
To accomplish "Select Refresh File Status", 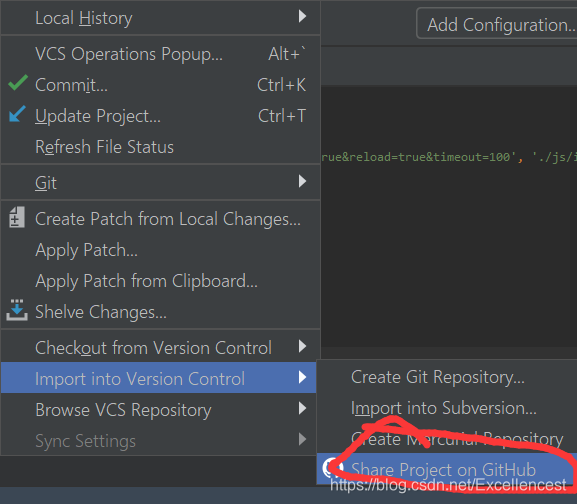I will point(160,147).
